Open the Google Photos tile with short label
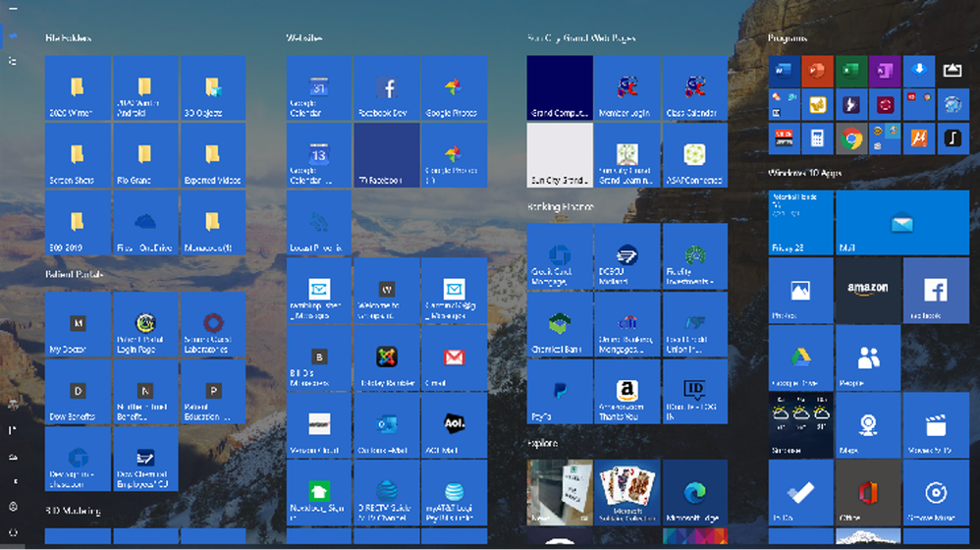The width and height of the screenshot is (980, 550). (455, 87)
